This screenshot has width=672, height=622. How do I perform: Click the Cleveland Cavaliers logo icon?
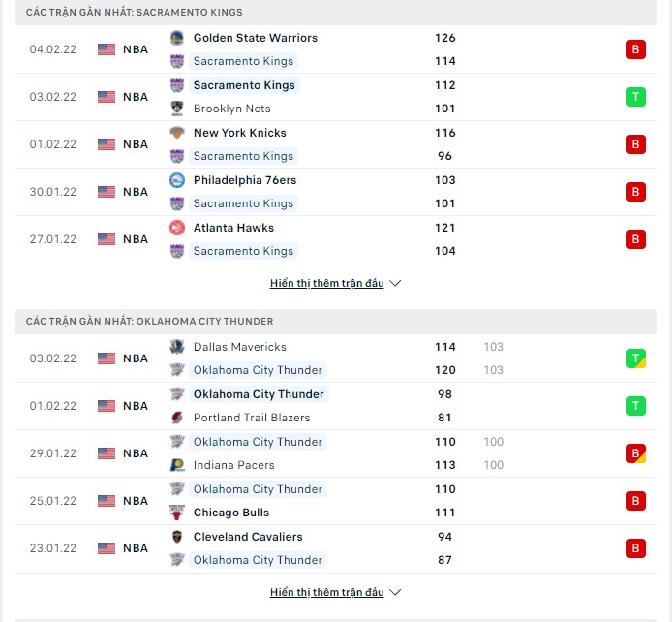click(177, 537)
